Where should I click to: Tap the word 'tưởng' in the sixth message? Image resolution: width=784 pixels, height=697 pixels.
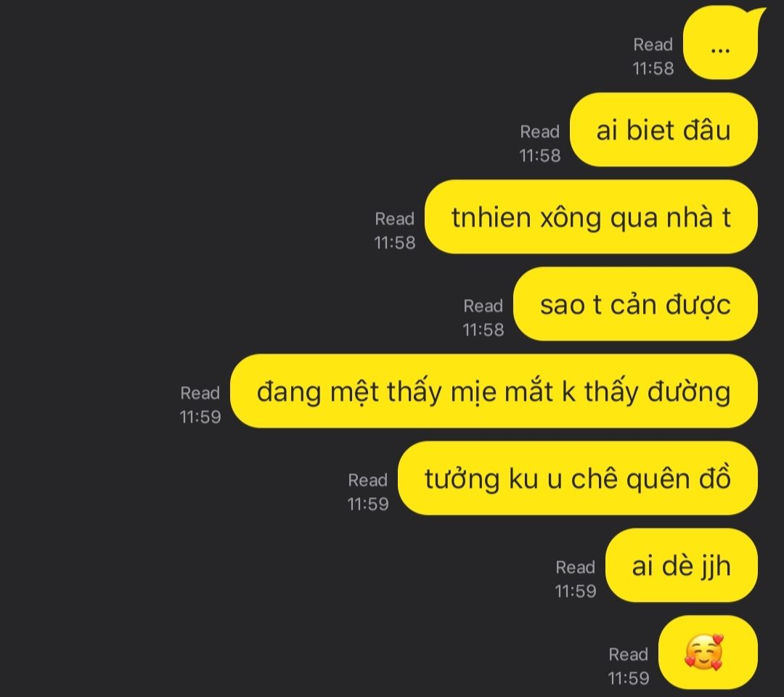(462, 479)
